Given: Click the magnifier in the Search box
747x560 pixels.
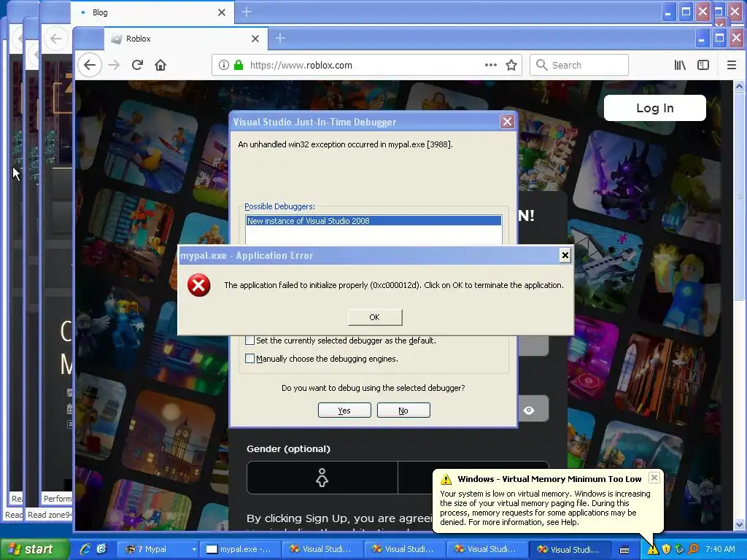Looking at the screenshot, I should (542, 65).
